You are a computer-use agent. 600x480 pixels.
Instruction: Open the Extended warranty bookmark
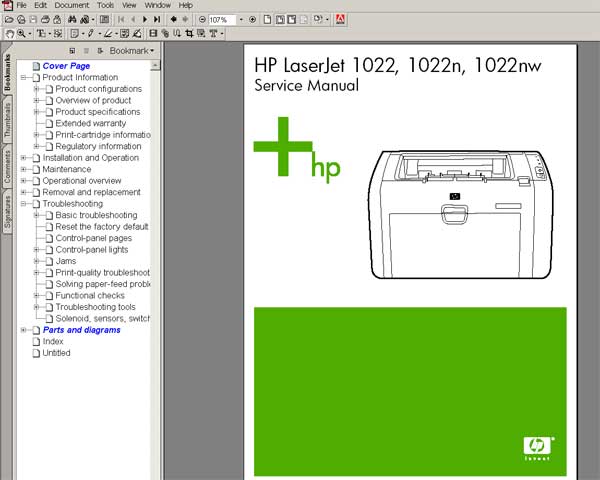(x=91, y=123)
